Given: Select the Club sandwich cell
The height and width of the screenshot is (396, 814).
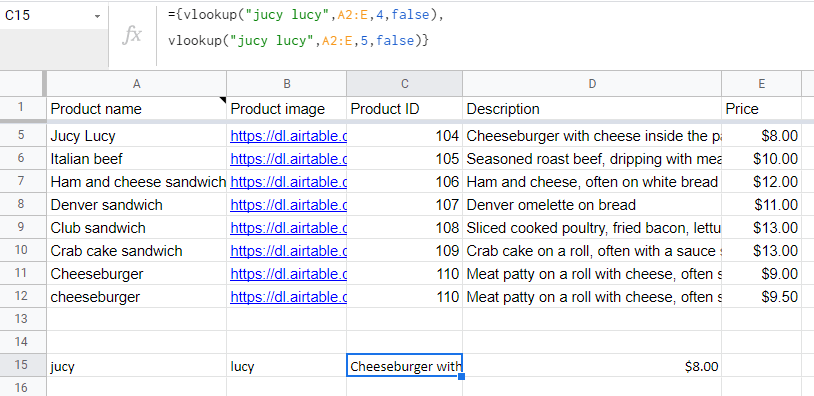Looking at the screenshot, I should [137, 228].
